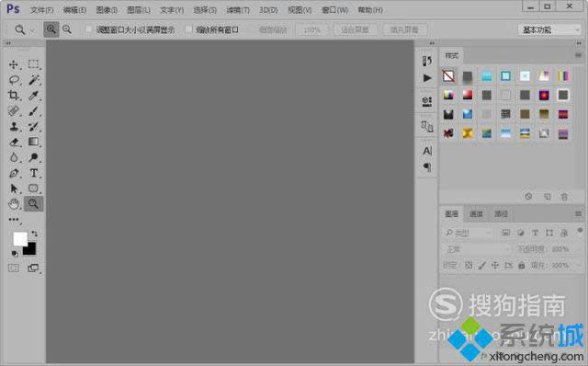Open the 图层(L) menu
588x366 pixels.
coord(139,10)
